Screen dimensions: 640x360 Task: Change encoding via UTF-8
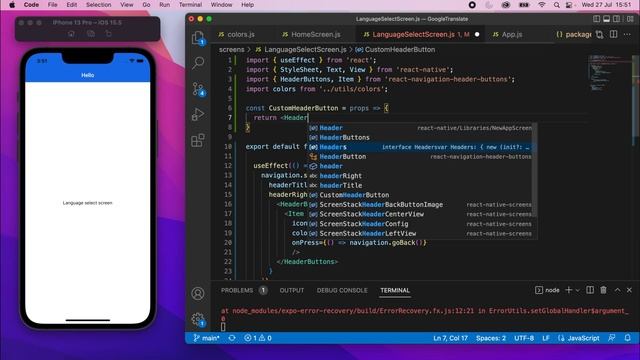click(x=524, y=338)
